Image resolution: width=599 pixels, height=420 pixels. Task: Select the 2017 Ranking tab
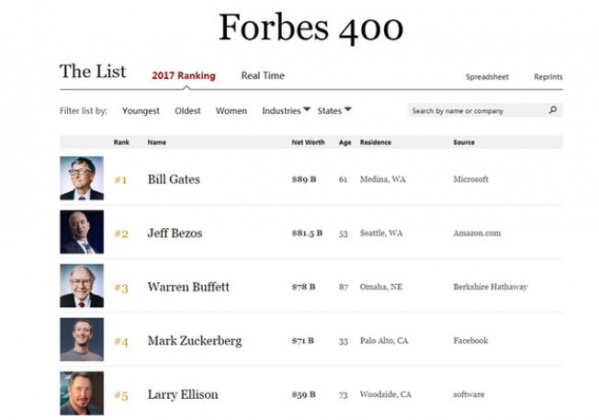coord(184,76)
